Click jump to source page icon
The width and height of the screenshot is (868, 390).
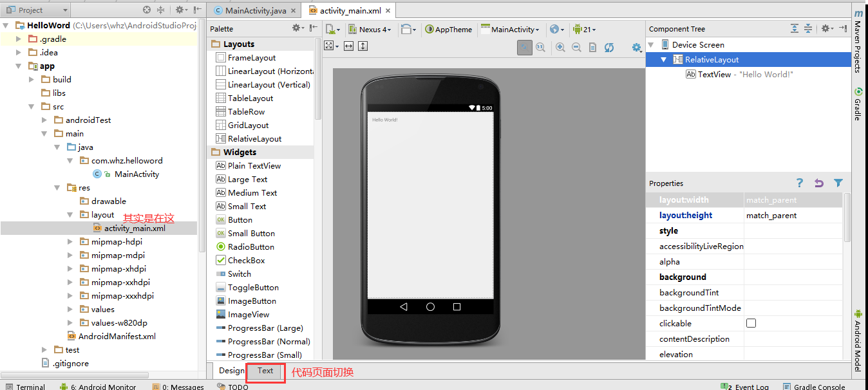[593, 47]
